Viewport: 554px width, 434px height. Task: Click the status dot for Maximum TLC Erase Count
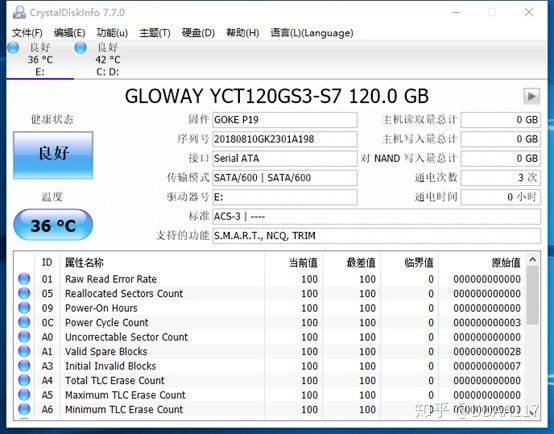point(24,395)
